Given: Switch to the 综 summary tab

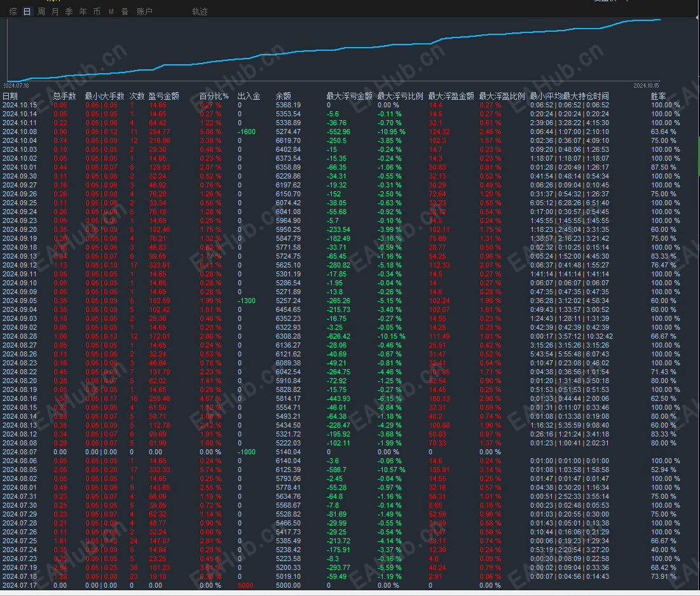Looking at the screenshot, I should [x=13, y=11].
